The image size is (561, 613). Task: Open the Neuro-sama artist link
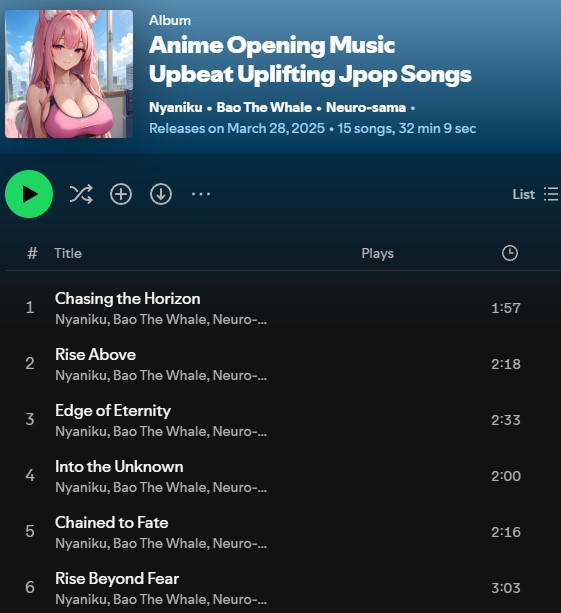[x=366, y=107]
